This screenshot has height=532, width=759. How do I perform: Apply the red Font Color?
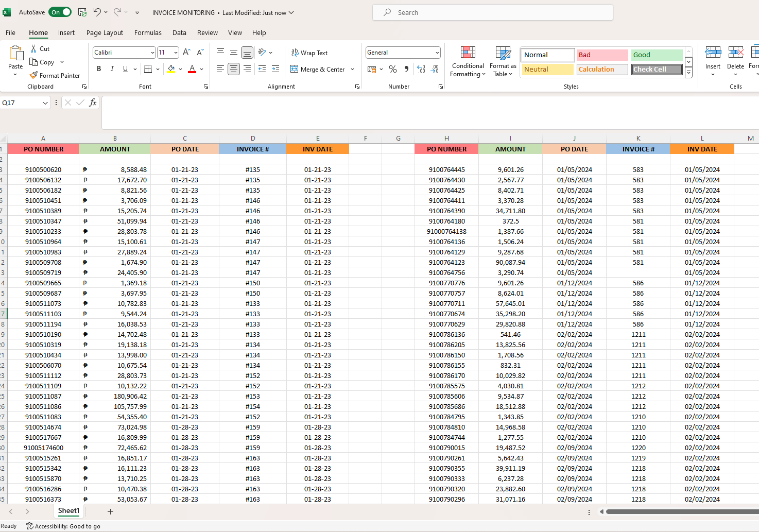[x=192, y=69]
